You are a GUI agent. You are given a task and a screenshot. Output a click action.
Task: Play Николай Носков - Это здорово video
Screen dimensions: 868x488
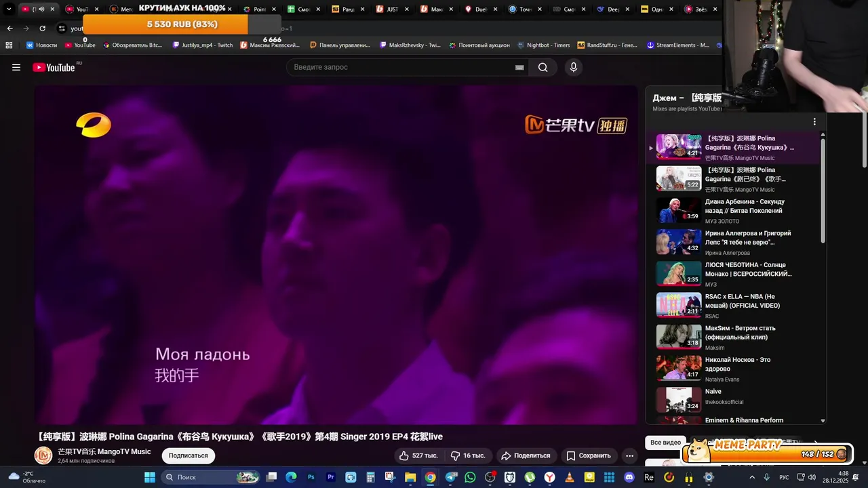(734, 369)
